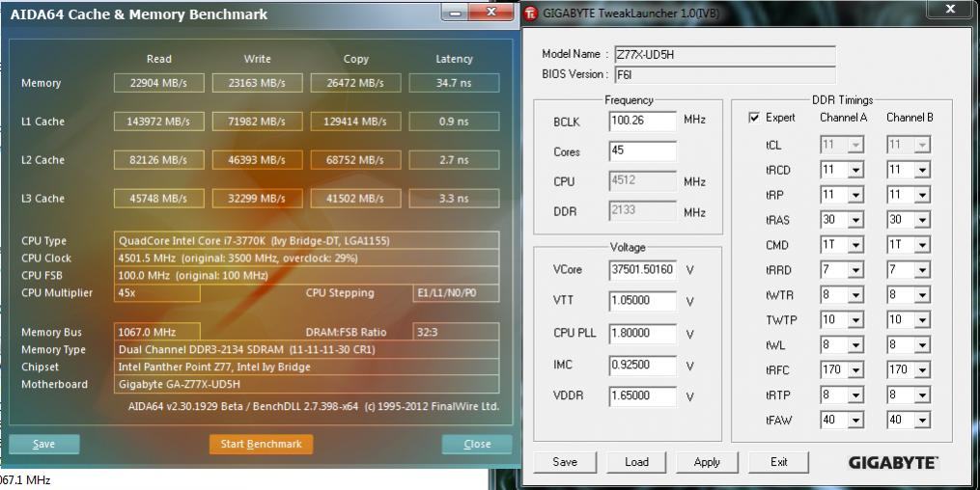The height and width of the screenshot is (490, 980).
Task: Open the Channel A CMD rate dropdown
Action: 855,245
